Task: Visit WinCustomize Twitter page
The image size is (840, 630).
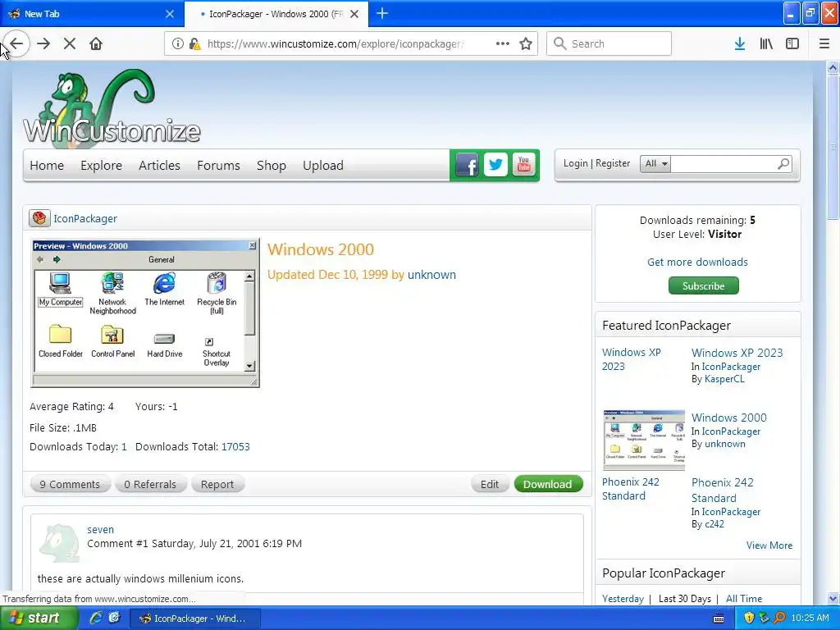Action: (x=495, y=164)
